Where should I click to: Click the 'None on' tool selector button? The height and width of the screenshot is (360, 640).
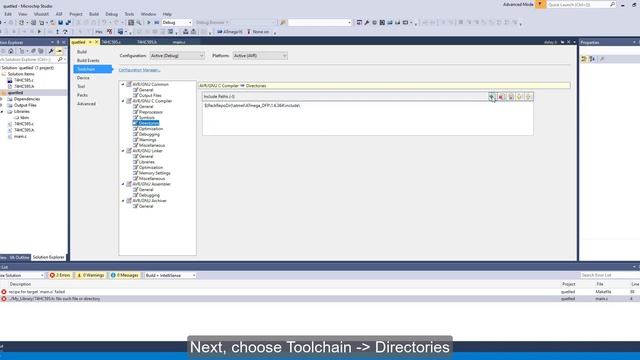tap(258, 31)
